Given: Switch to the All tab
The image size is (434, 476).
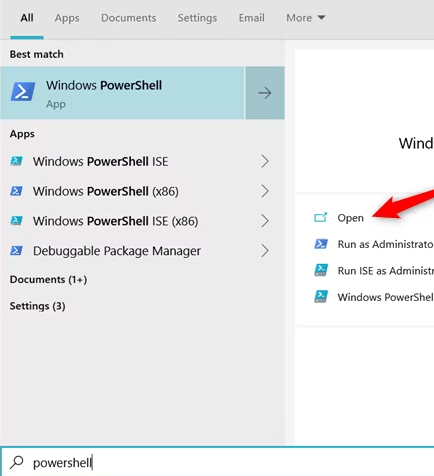Looking at the screenshot, I should (27, 18).
